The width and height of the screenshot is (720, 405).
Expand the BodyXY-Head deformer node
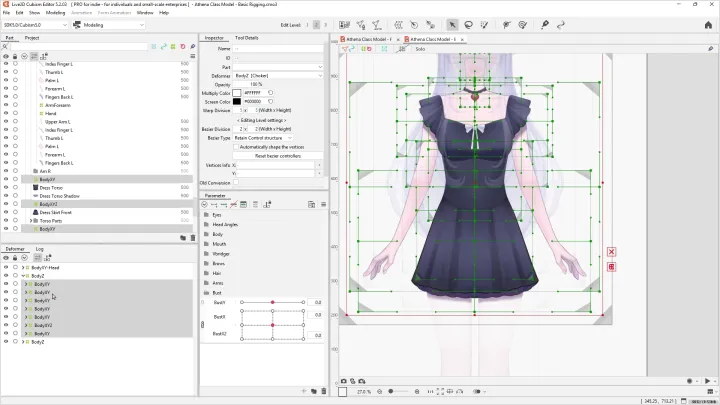click(x=23, y=267)
